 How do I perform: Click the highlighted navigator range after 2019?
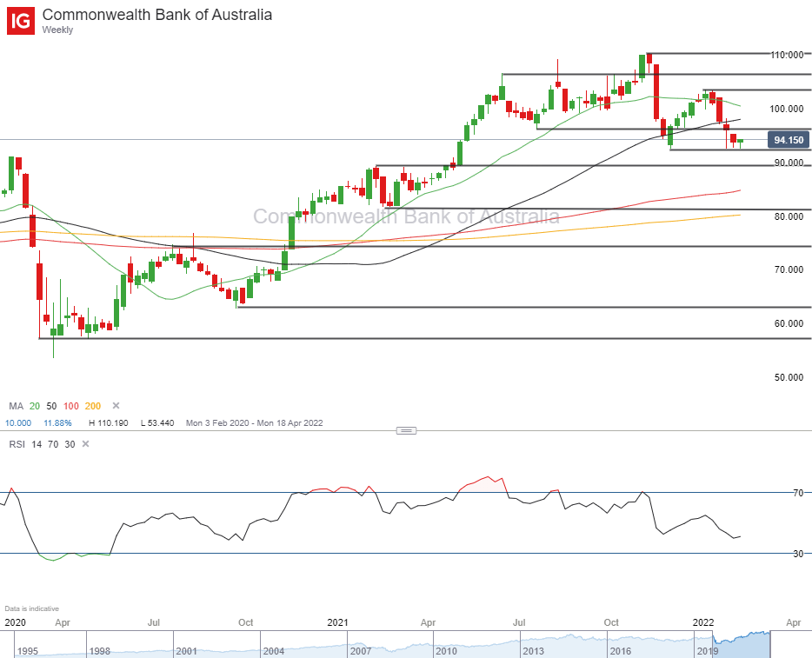click(742, 645)
